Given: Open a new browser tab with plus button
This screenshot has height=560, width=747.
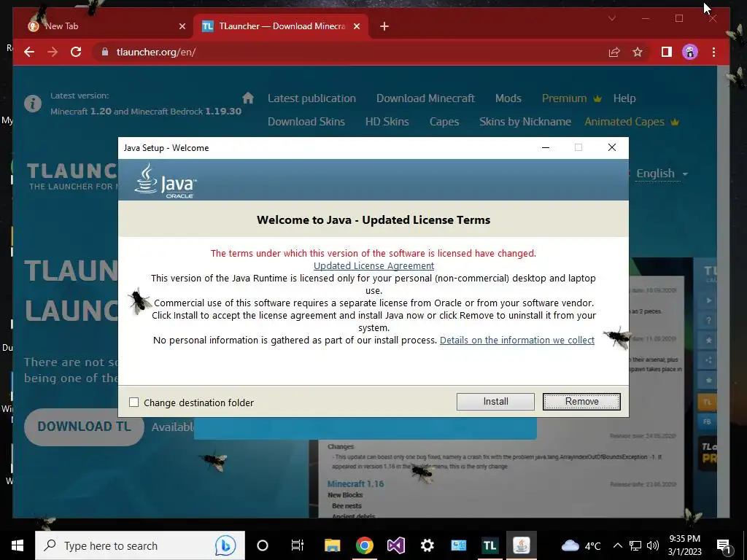Looking at the screenshot, I should pyautogui.click(x=384, y=26).
